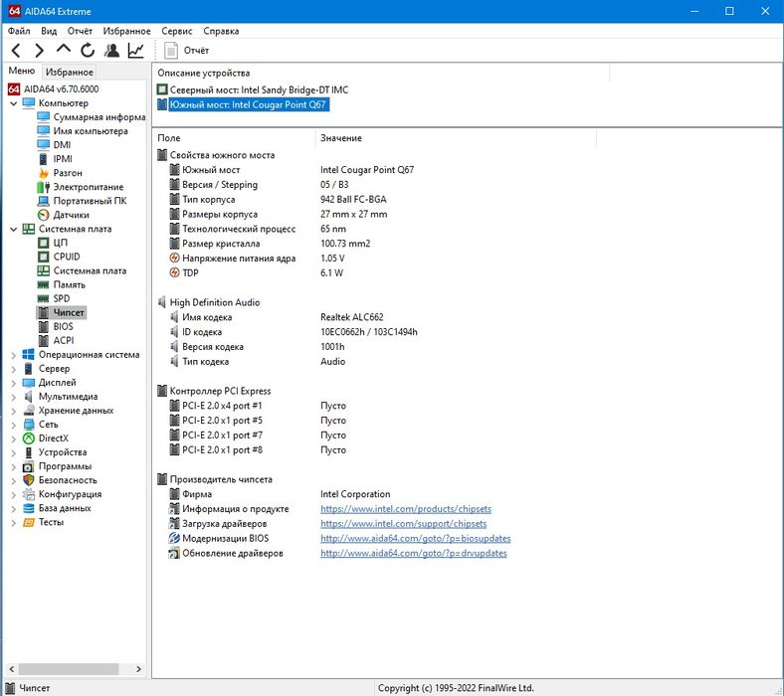This screenshot has height=696, width=784.
Task: Click the Поле column header
Action: [234, 138]
